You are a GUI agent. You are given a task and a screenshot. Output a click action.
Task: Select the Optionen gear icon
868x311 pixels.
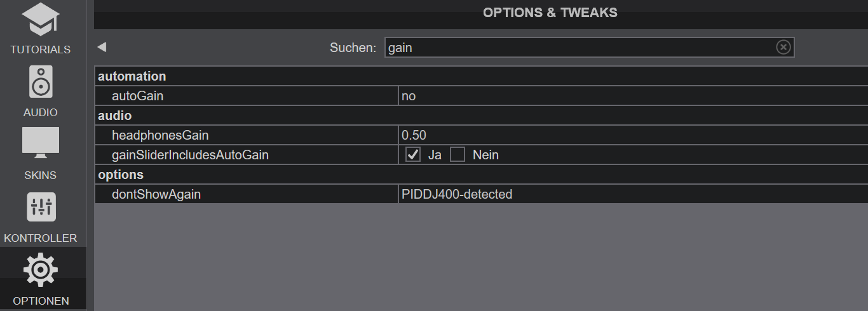point(41,270)
